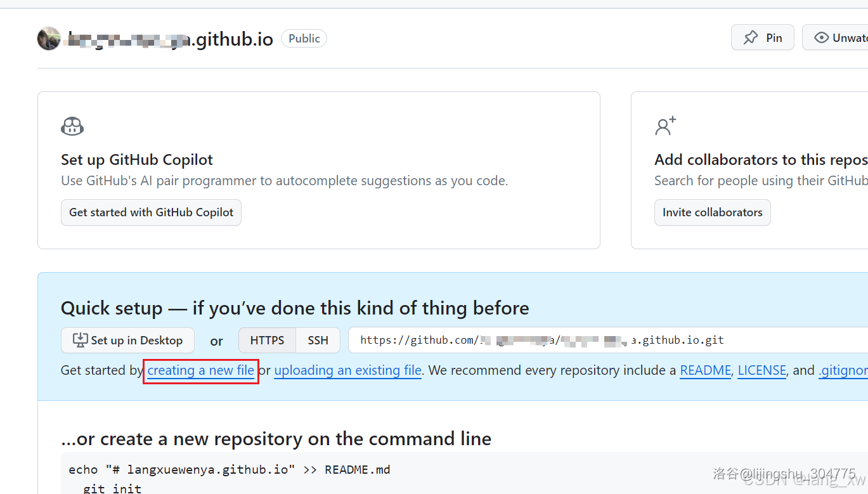
Task: Open Get started with GitHub Copilot
Action: pyautogui.click(x=151, y=212)
